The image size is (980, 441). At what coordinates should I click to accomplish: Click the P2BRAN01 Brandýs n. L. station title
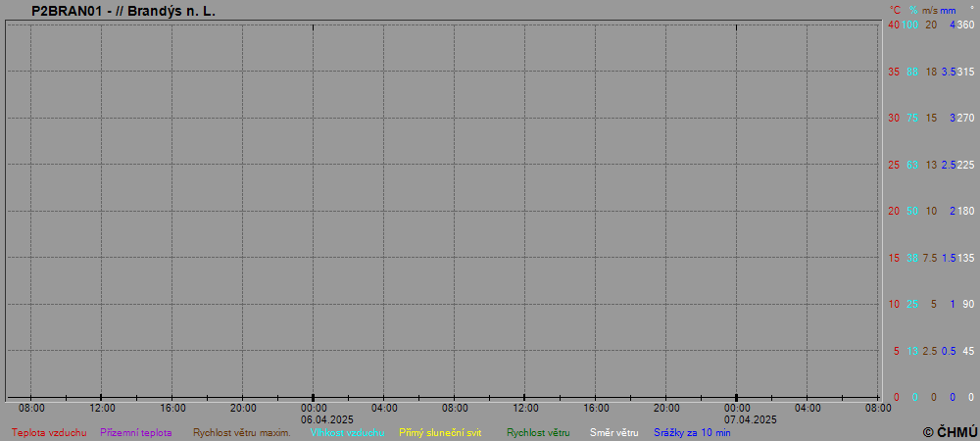pyautogui.click(x=123, y=11)
